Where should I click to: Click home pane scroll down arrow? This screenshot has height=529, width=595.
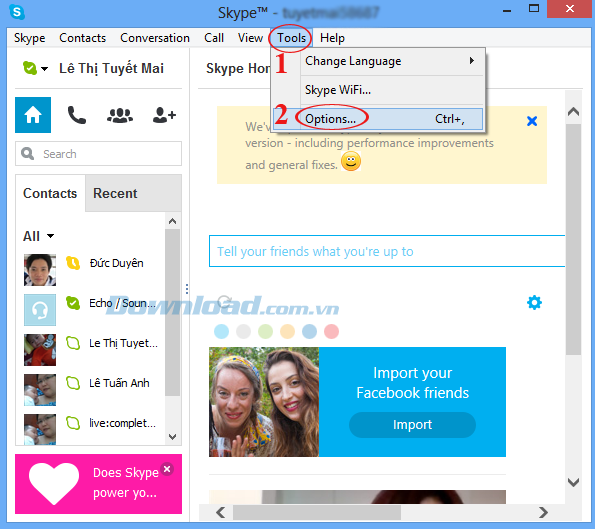click(x=573, y=482)
